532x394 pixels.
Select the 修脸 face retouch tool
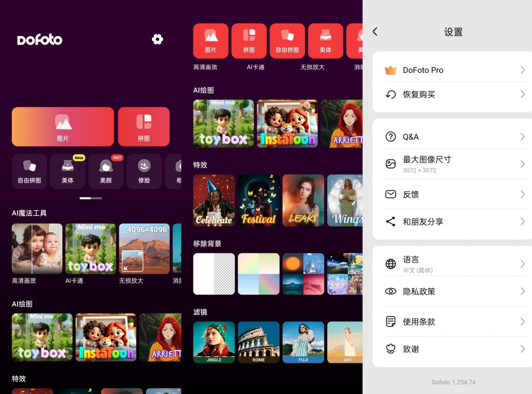(144, 171)
